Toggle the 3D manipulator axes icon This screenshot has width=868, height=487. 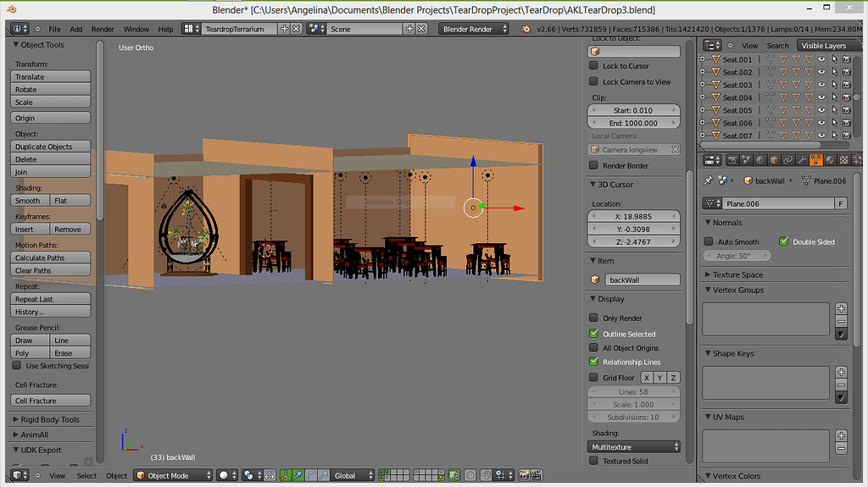pos(286,475)
